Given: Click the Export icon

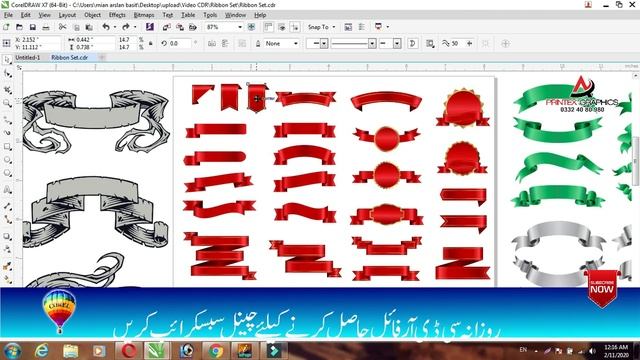Looking at the screenshot, I should click(180, 27).
